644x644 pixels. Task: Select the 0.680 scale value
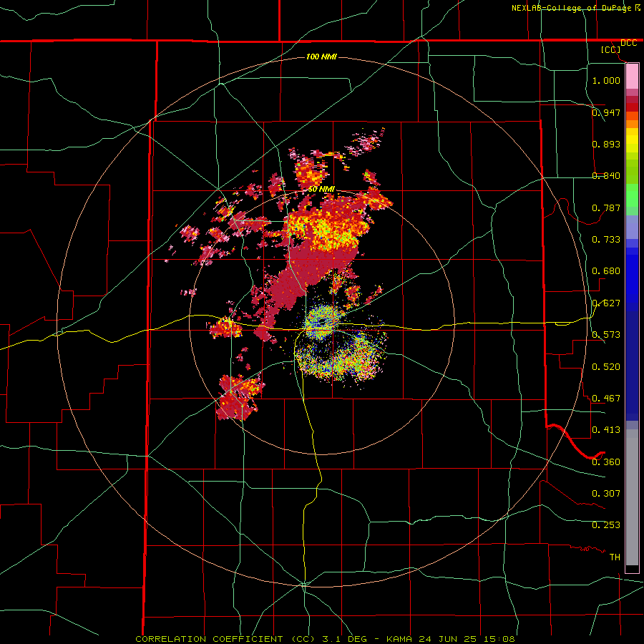606,270
